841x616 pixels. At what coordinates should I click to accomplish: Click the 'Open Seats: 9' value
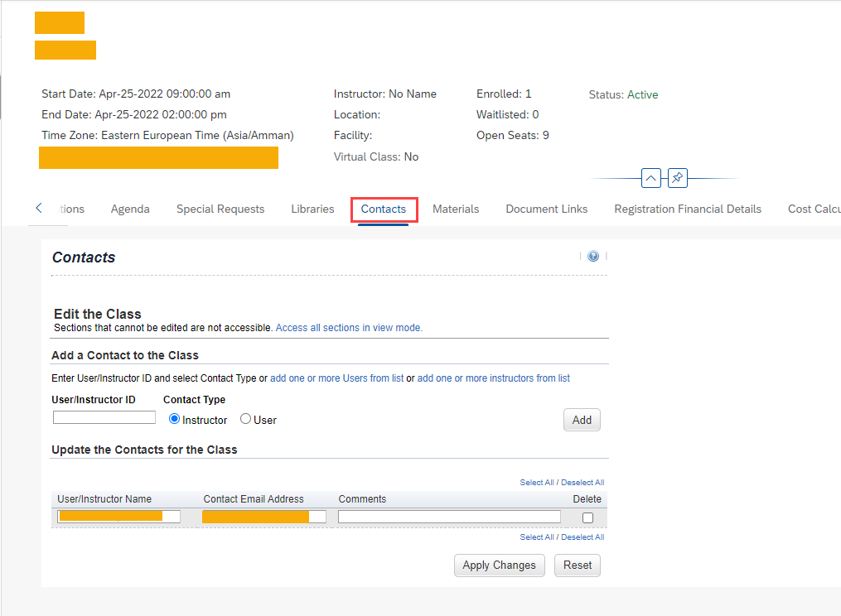coord(513,135)
